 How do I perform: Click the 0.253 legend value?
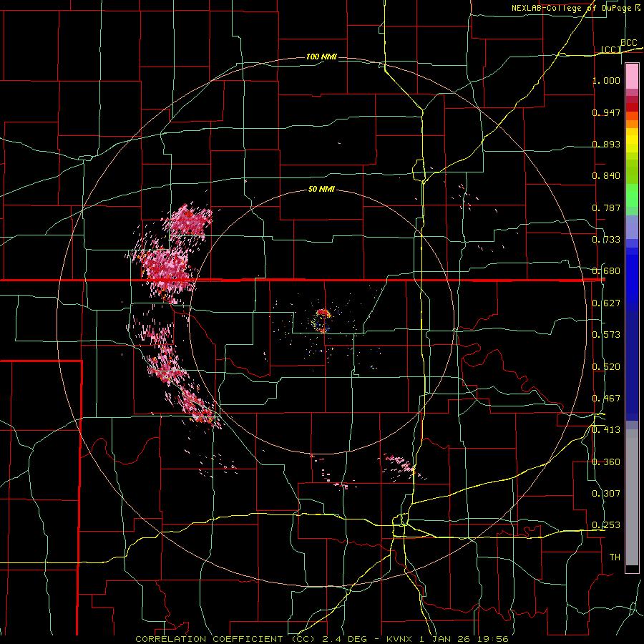(x=606, y=525)
